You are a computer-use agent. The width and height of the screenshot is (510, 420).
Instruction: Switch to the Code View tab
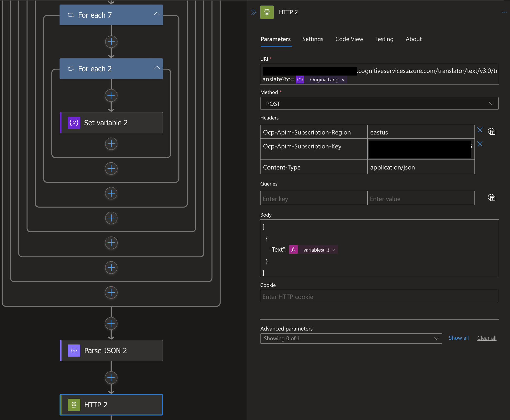click(x=349, y=39)
